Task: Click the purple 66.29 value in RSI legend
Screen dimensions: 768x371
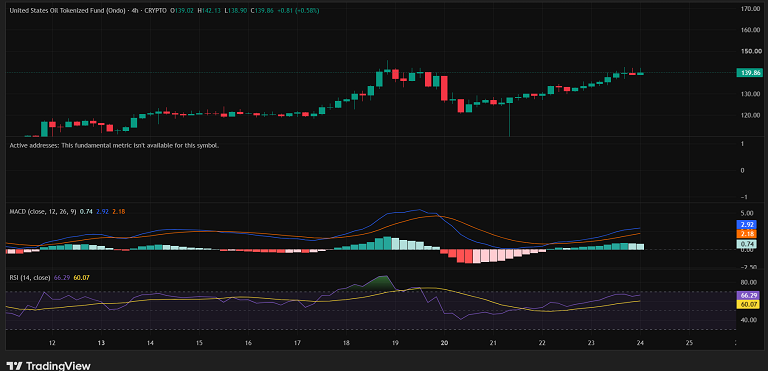Action: click(x=61, y=278)
